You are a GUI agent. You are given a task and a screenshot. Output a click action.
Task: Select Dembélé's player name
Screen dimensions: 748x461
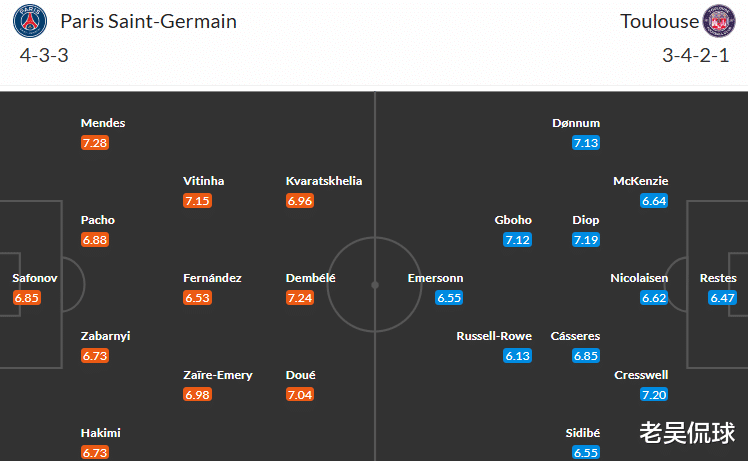click(310, 278)
